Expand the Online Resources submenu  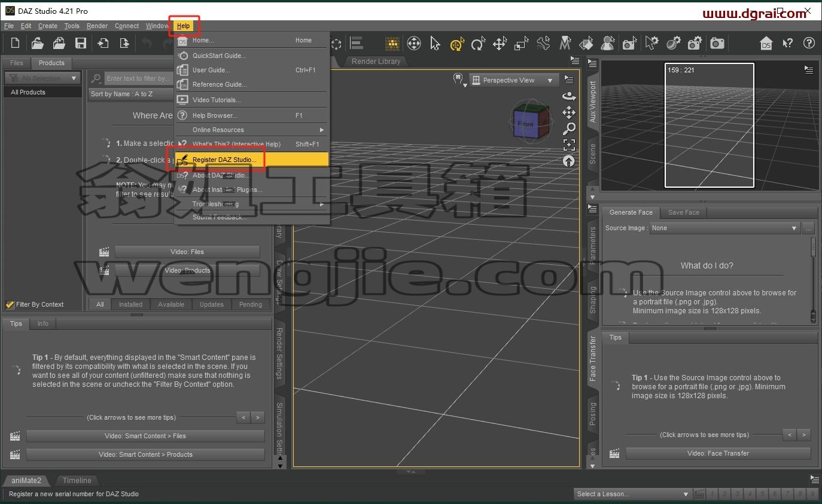point(251,130)
